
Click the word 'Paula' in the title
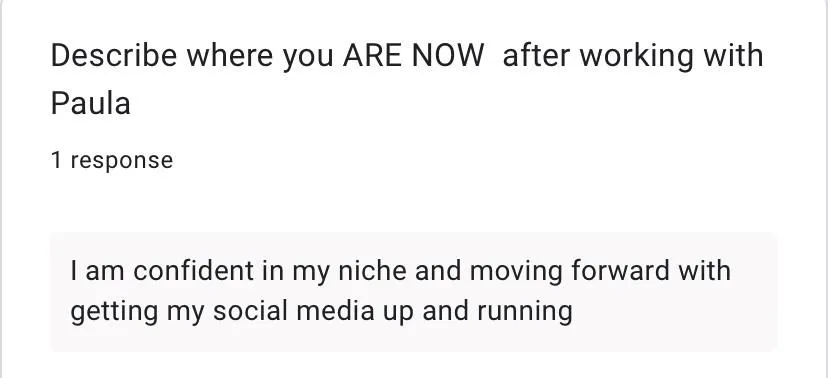coord(90,103)
